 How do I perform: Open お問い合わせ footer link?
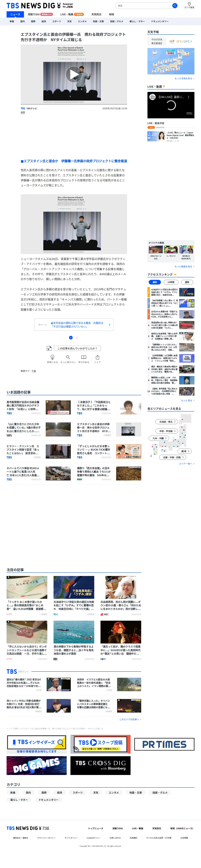[x=115, y=838]
